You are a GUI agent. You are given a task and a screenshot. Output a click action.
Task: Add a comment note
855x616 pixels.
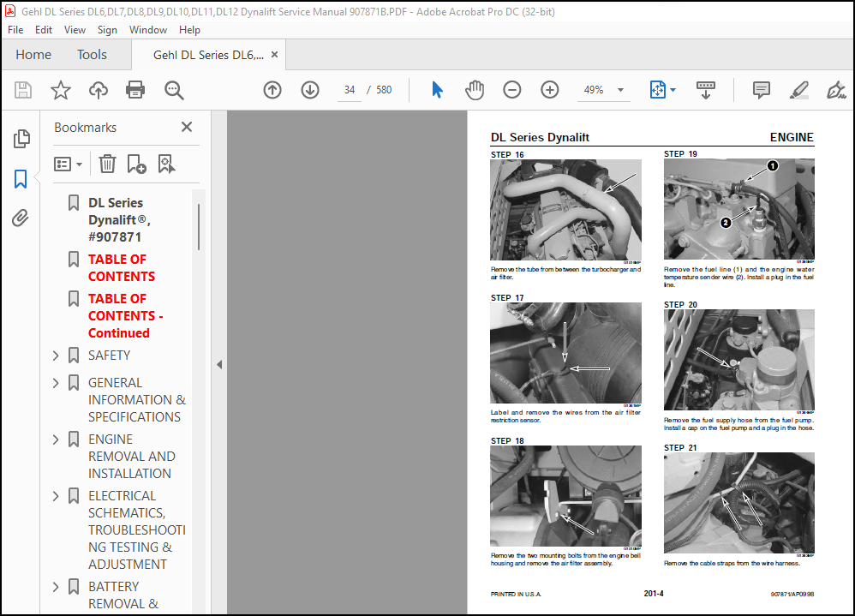(761, 89)
